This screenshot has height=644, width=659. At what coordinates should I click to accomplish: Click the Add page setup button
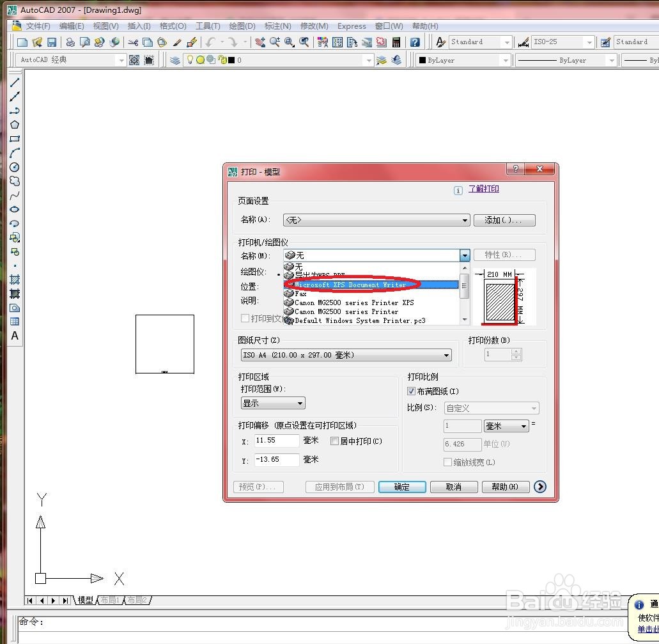(x=504, y=220)
